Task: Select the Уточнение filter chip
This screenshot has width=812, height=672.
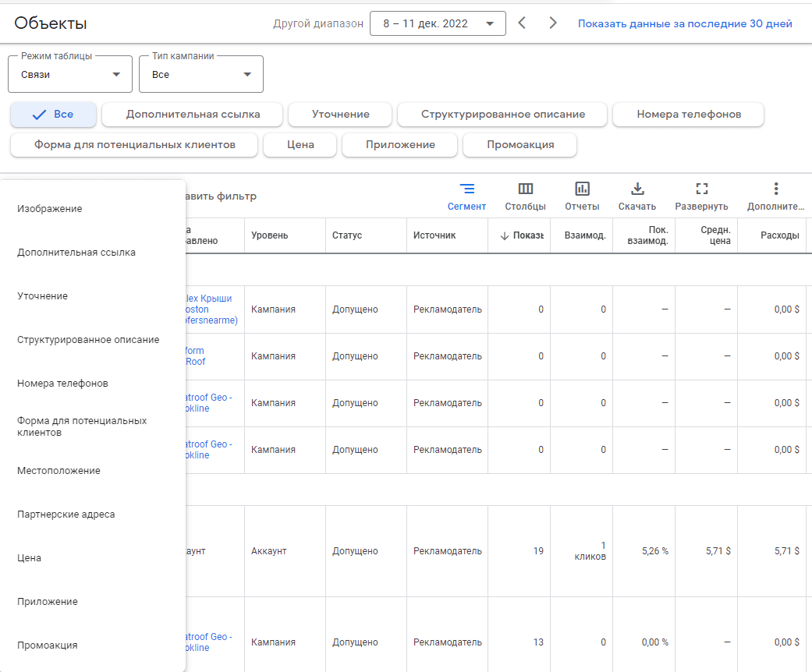Action: coord(340,115)
